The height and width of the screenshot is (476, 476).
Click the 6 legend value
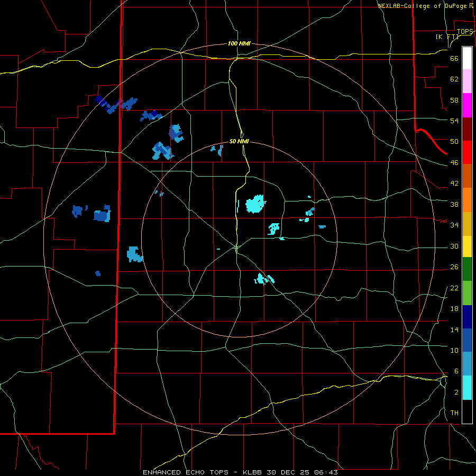pos(456,371)
